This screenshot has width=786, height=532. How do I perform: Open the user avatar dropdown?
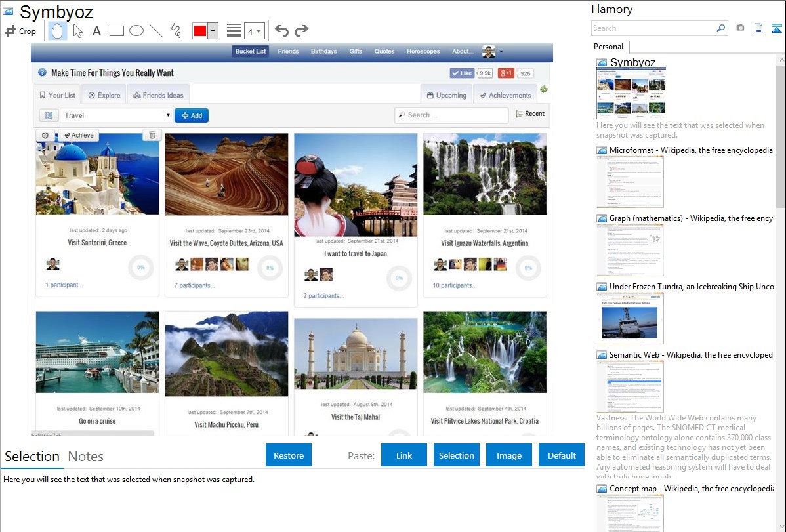tap(492, 51)
